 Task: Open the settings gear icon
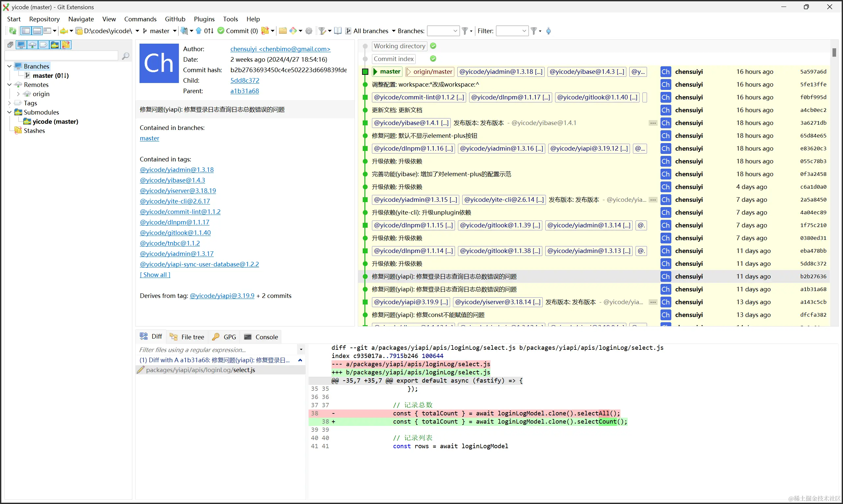click(309, 31)
